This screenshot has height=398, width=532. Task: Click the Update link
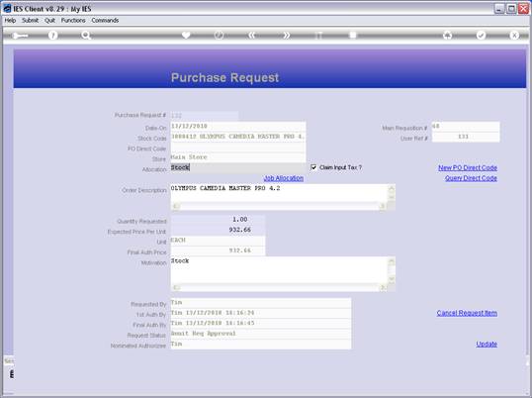pyautogui.click(x=487, y=344)
